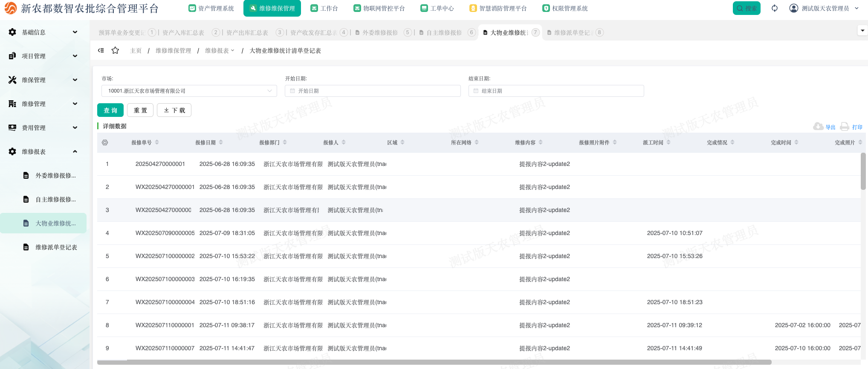868x369 pixels.
Task: Click the printer icon to print
Action: pyautogui.click(x=844, y=127)
